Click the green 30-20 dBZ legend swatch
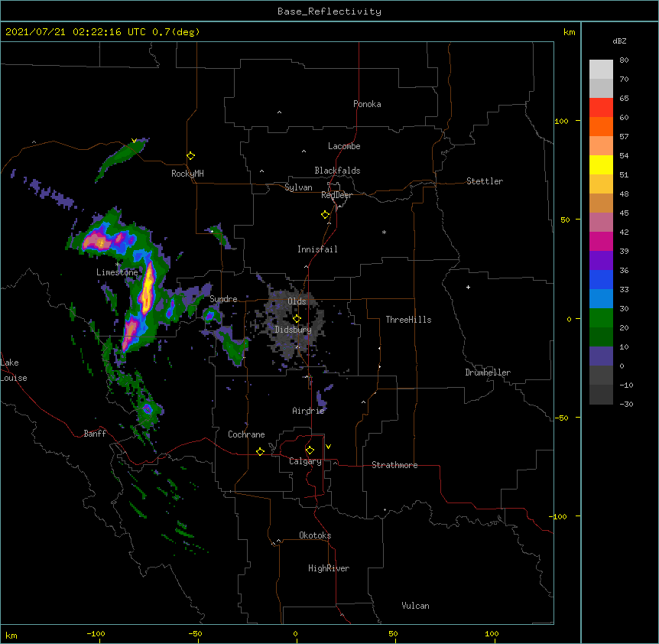Image resolution: width=659 pixels, height=644 pixels. pos(601,318)
